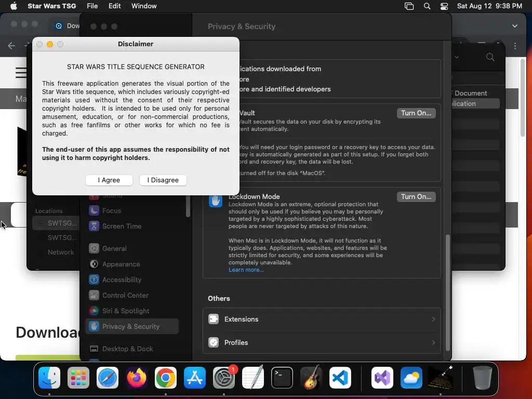This screenshot has width=532, height=399.
Task: Click the Profiles checkmark icon
Action: pyautogui.click(x=214, y=343)
